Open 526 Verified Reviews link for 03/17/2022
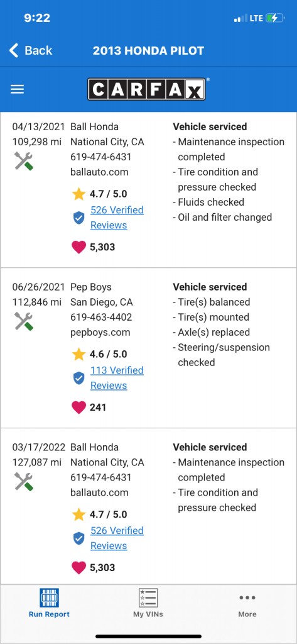The height and width of the screenshot is (644, 297). click(117, 538)
